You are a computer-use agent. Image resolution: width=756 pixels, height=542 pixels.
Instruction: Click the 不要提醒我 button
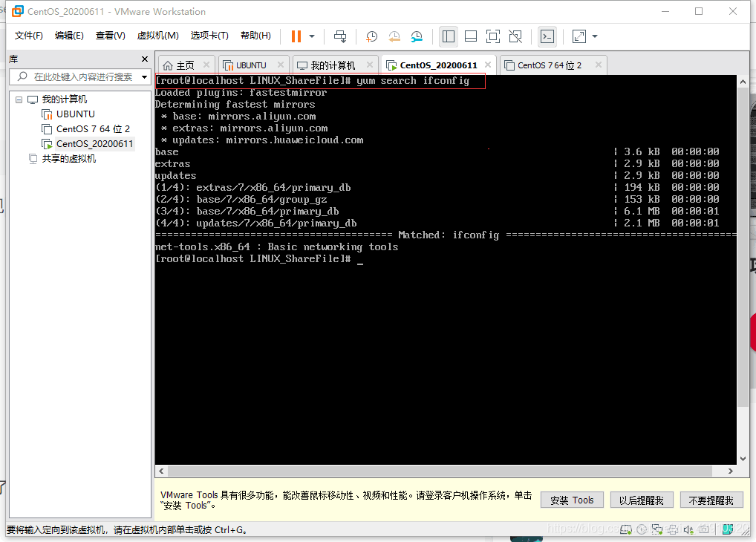pyautogui.click(x=711, y=500)
